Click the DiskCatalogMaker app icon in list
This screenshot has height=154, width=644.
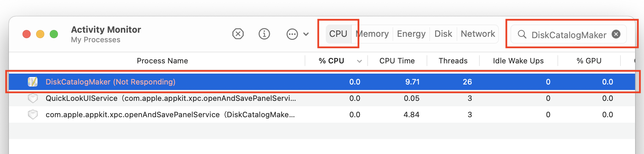[33, 82]
